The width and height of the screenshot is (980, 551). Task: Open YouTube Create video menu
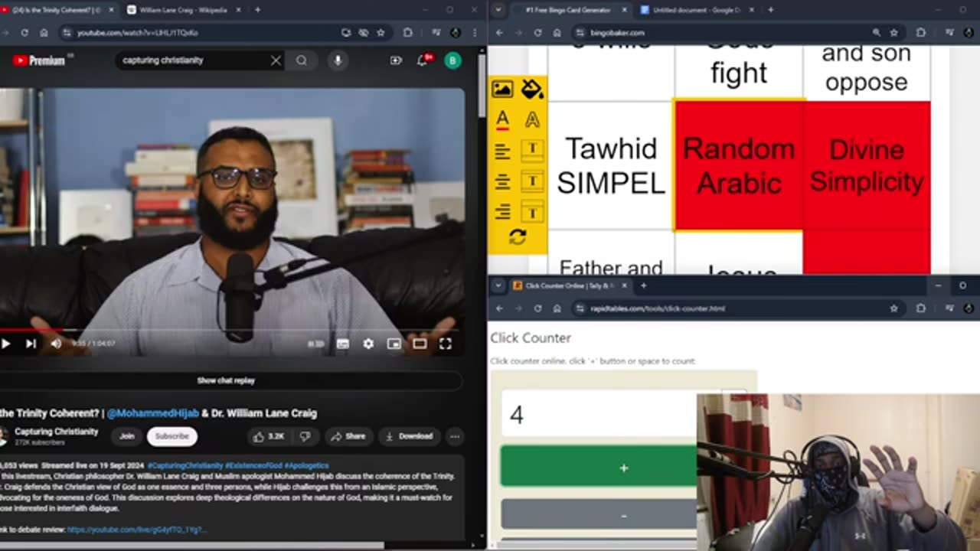coord(396,60)
